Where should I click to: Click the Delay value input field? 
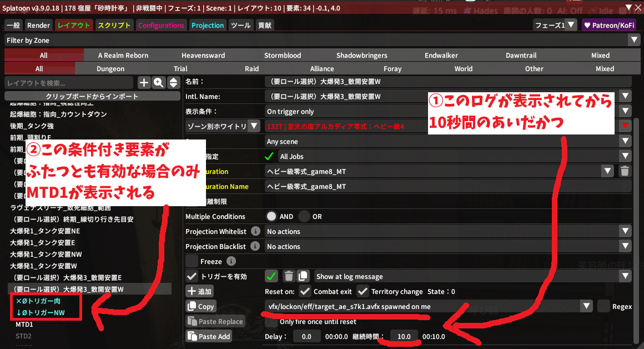coord(306,336)
